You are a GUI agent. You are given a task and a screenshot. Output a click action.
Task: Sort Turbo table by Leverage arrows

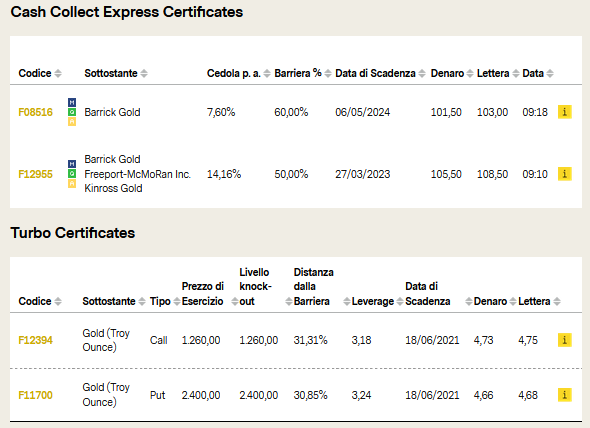pos(400,302)
